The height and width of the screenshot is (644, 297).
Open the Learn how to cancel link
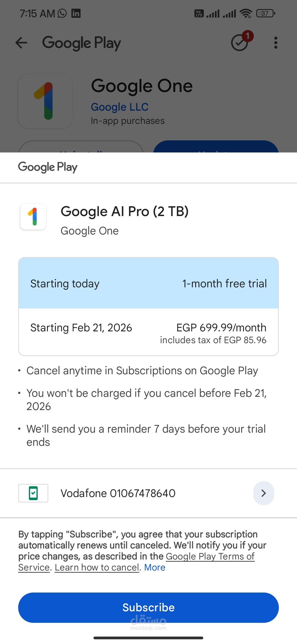pyautogui.click(x=97, y=567)
